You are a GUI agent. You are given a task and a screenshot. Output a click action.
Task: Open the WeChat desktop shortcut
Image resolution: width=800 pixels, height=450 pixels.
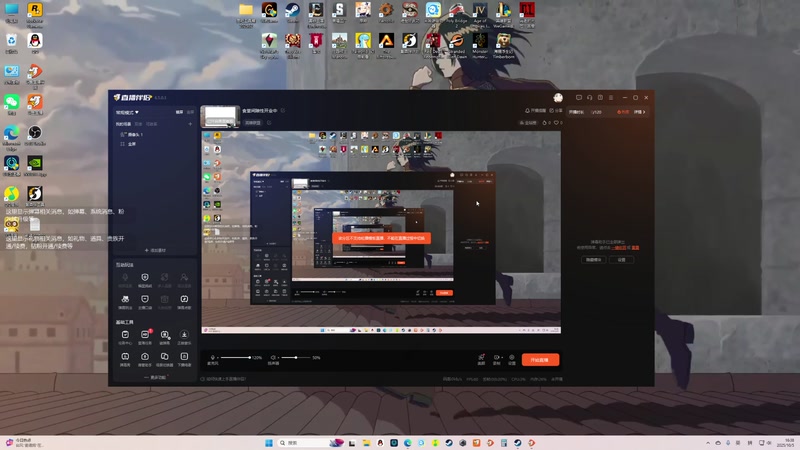pyautogui.click(x=11, y=105)
